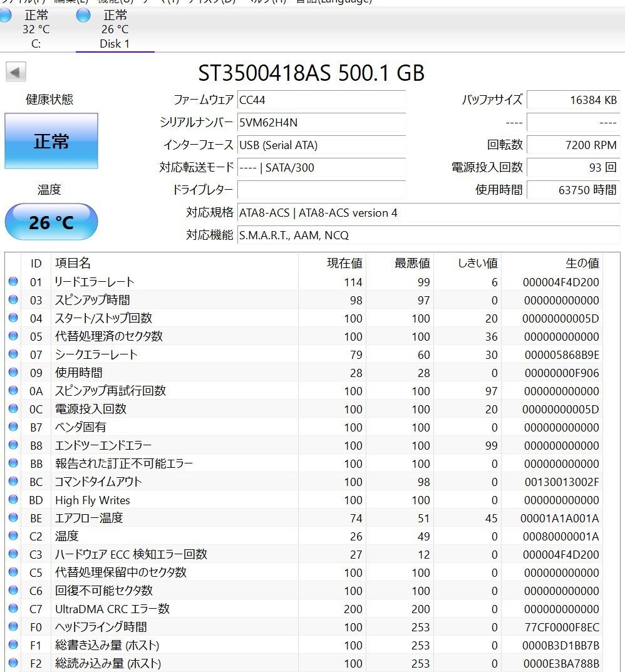625x672 pixels.
Task: Click the ID column header
Action: point(36,263)
